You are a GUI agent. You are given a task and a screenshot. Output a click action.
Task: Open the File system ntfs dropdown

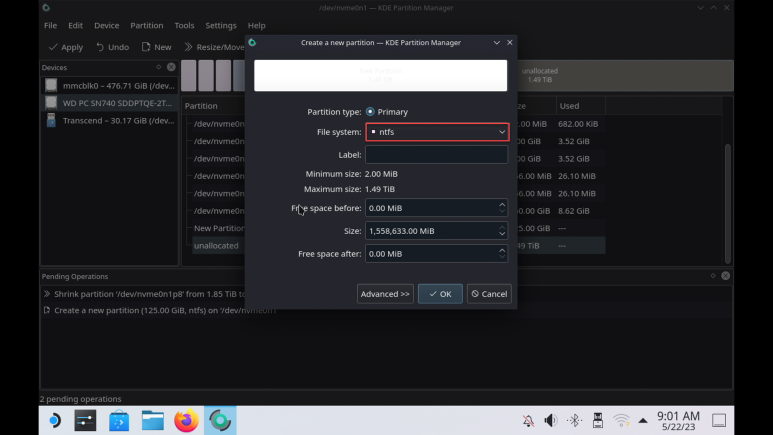[437, 132]
